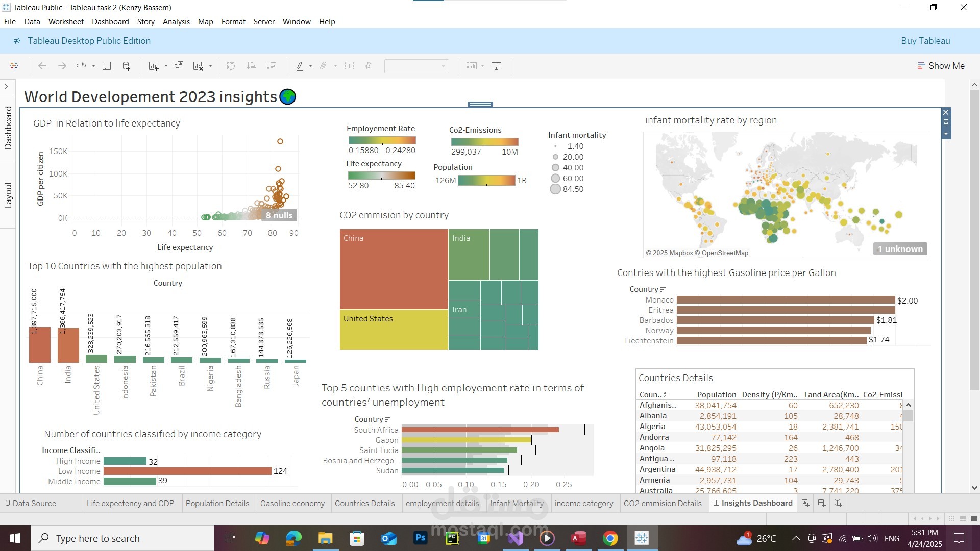
Task: Jump to last sheet tab arrow
Action: coord(939,518)
